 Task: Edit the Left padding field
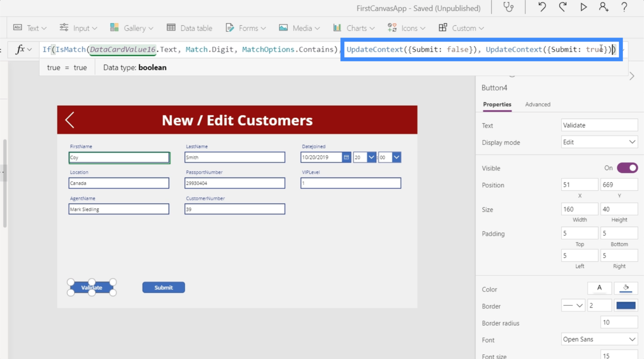[x=580, y=256]
